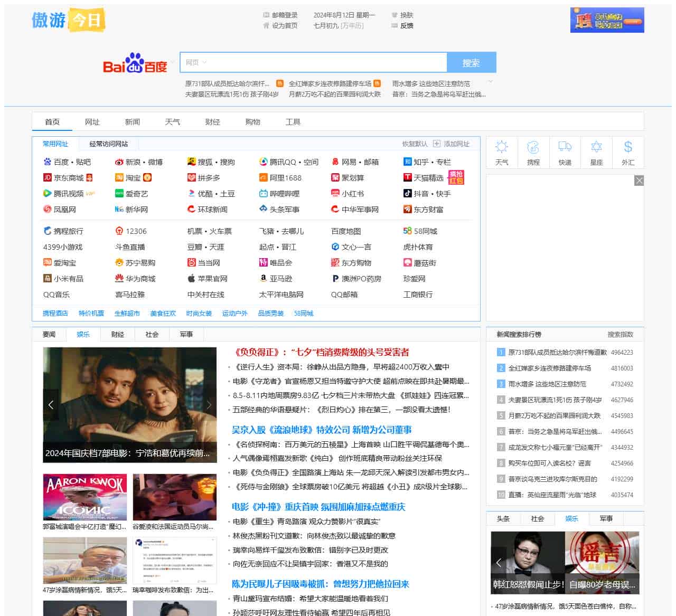Click the Zhihu (知乎) icon
Screen dimensions: 676x616
pos(408,162)
